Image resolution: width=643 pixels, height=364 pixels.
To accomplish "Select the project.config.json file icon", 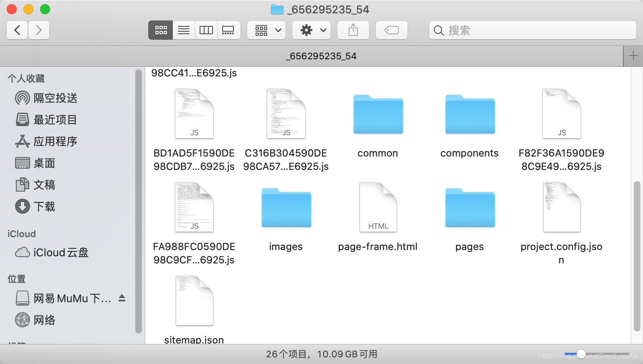I will coord(562,207).
